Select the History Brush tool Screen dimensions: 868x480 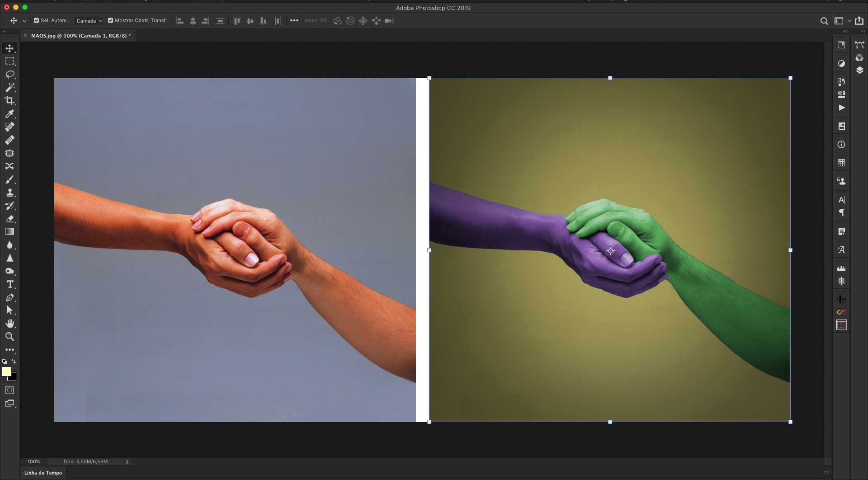9,206
